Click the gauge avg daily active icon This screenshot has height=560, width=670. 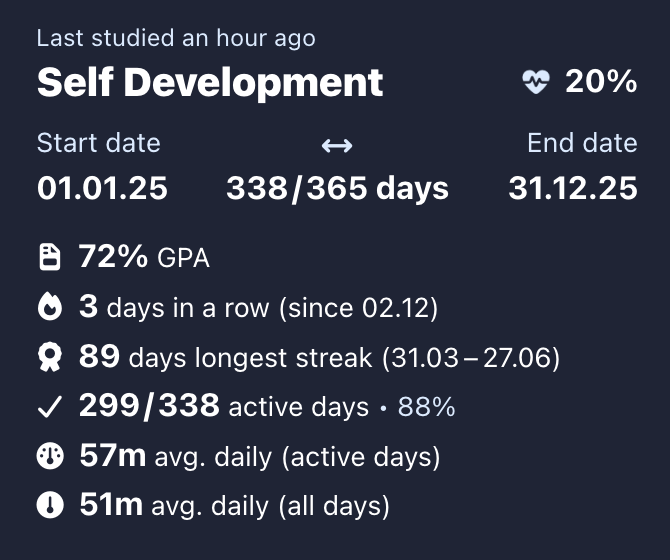[49, 457]
